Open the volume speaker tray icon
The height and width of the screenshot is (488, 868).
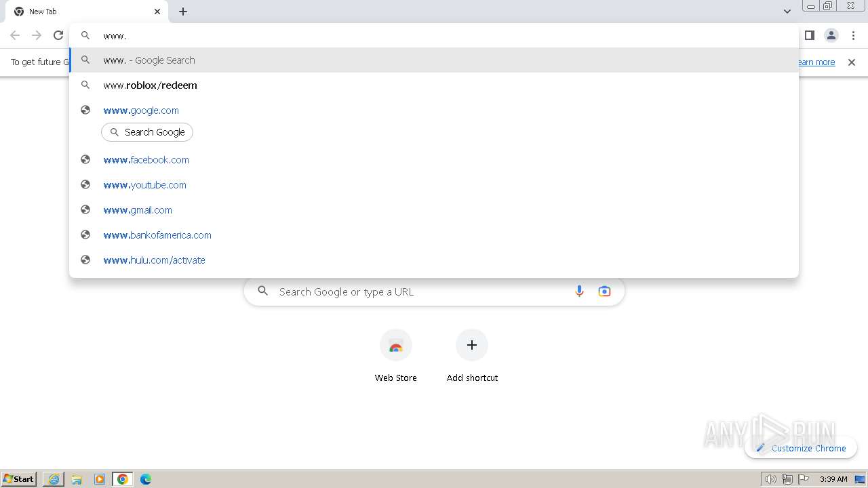pyautogui.click(x=770, y=479)
